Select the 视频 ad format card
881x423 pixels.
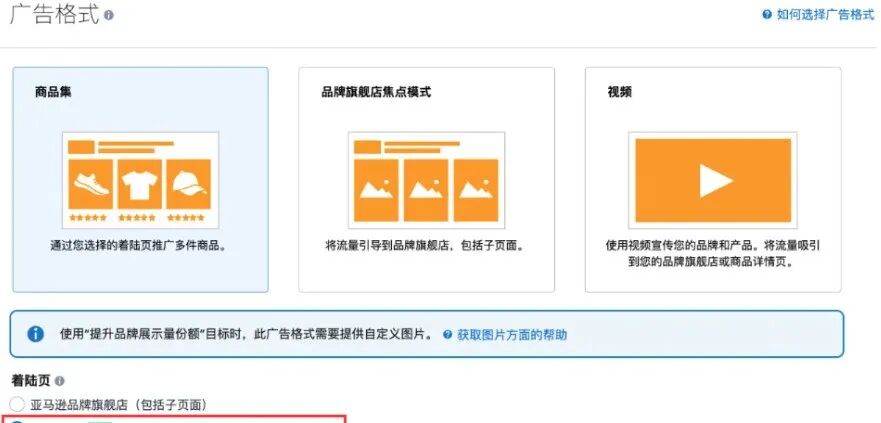pyautogui.click(x=713, y=180)
